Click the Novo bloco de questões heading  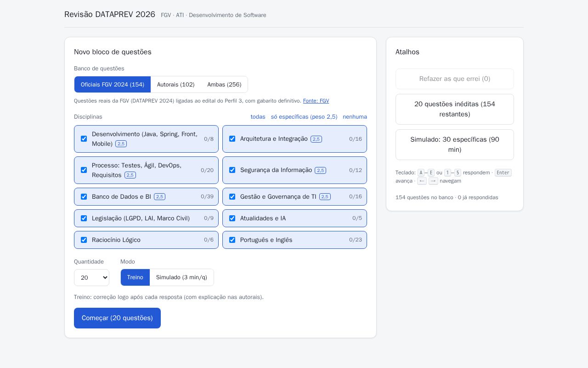pyautogui.click(x=113, y=52)
